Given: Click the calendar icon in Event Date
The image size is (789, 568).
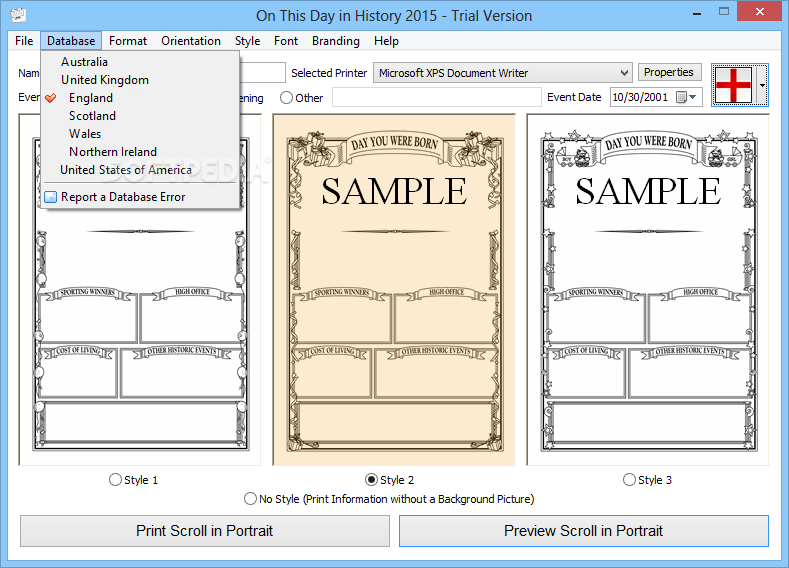Looking at the screenshot, I should pos(681,97).
